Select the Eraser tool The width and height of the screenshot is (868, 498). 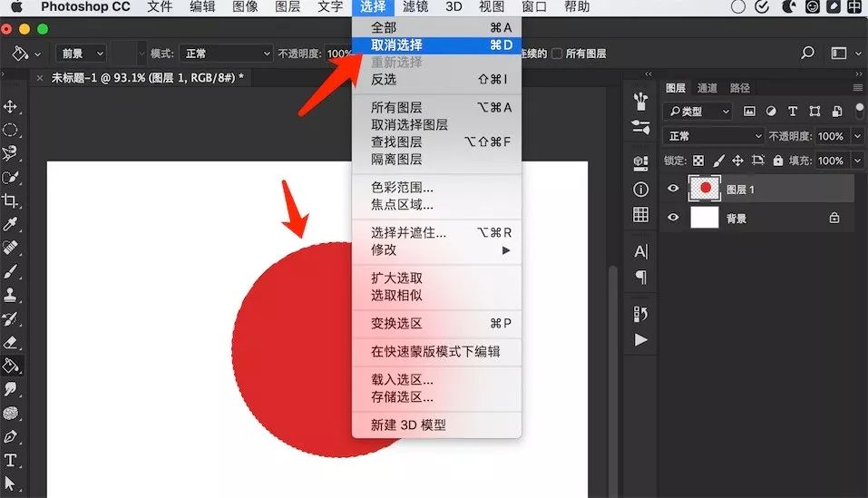10,342
